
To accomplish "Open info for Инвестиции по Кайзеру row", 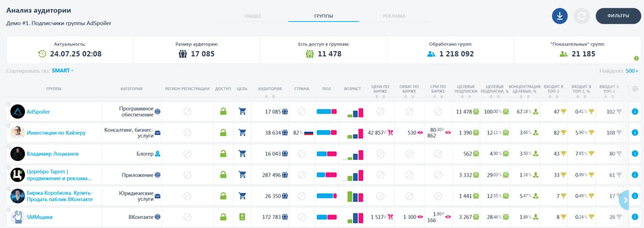I will pyautogui.click(x=635, y=133).
